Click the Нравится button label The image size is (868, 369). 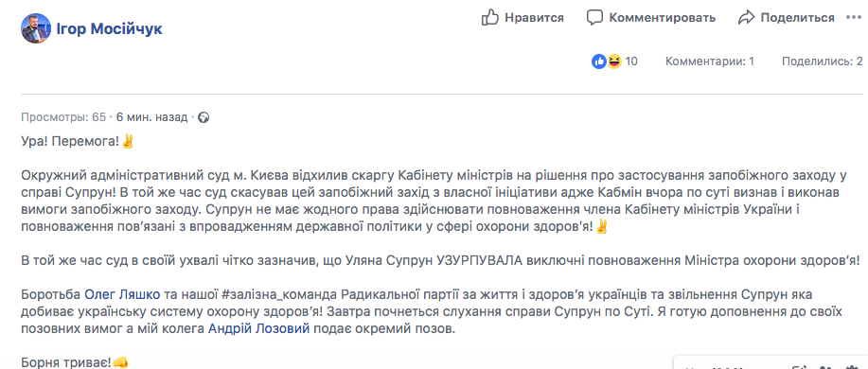coord(534,18)
